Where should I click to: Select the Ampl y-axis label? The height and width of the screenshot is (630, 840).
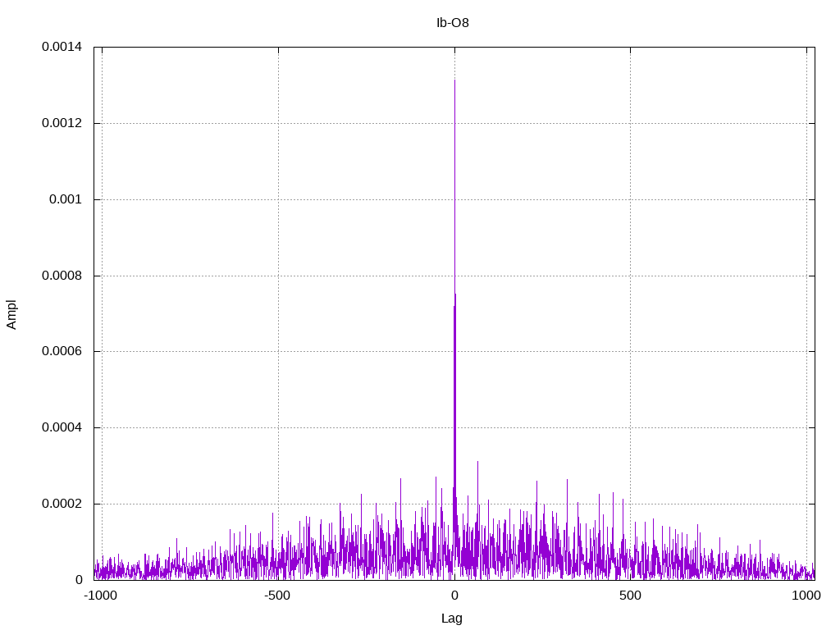point(11,314)
